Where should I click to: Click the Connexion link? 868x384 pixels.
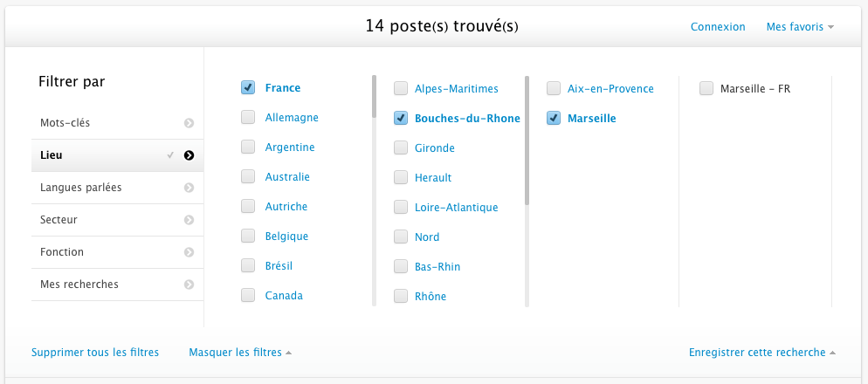(x=718, y=26)
